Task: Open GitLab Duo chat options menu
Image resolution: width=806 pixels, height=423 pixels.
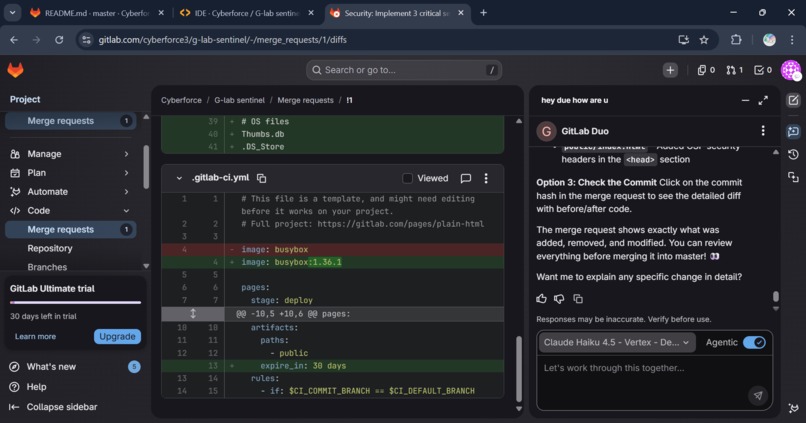Action: [x=763, y=131]
